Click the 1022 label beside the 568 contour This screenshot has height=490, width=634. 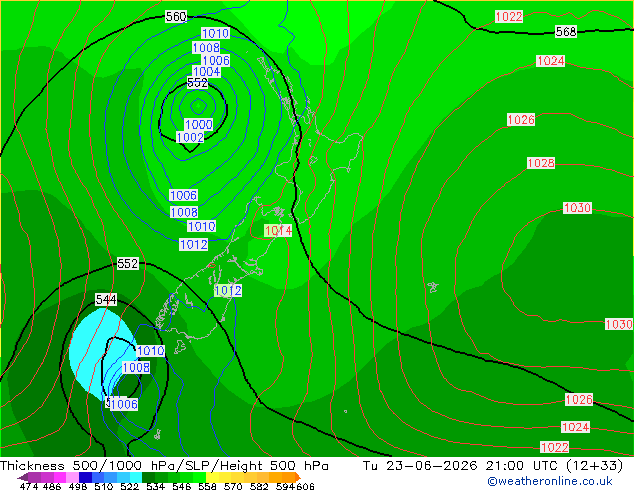[509, 17]
